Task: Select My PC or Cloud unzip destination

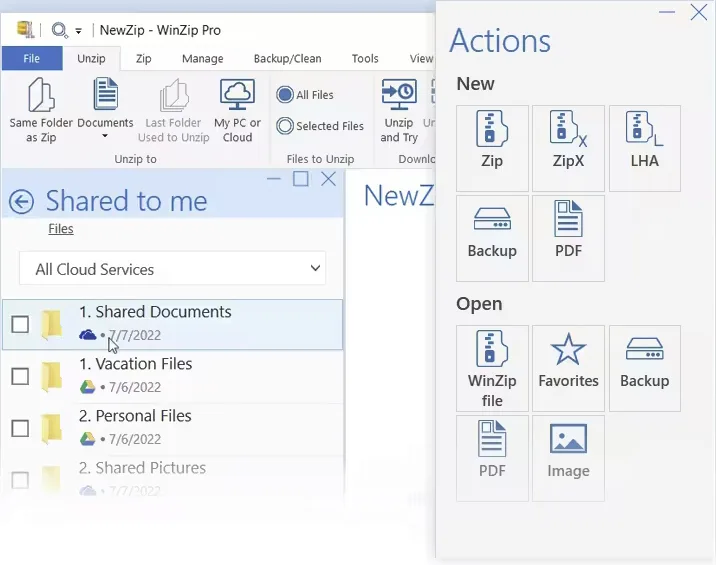Action: coord(238,97)
